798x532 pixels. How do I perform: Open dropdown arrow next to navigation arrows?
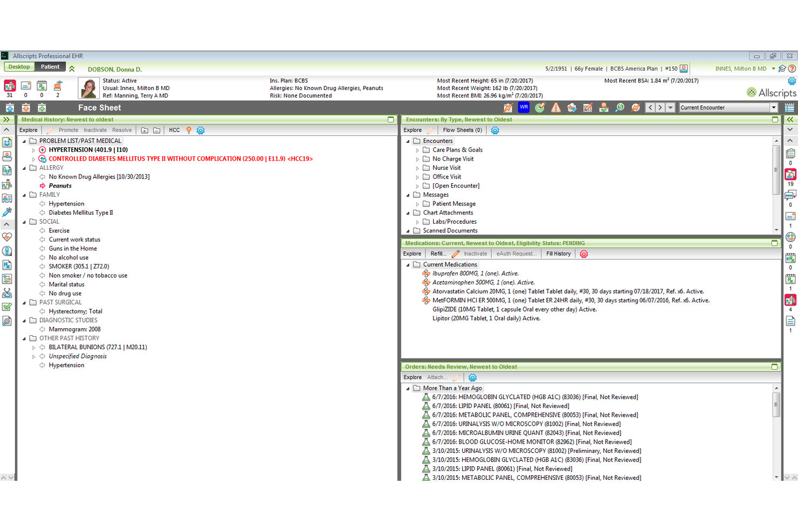(x=670, y=107)
